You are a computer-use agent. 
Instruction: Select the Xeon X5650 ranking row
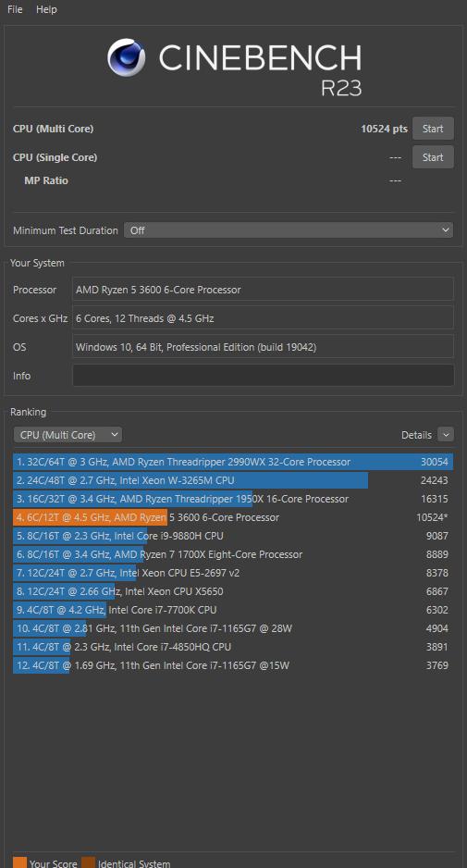(x=233, y=591)
